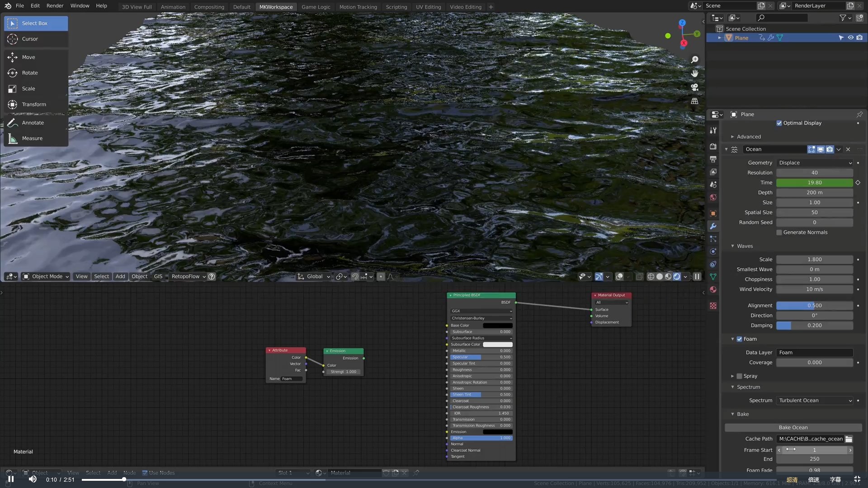The height and width of the screenshot is (488, 868).
Task: Switch to the Animation workspace tab
Action: tap(173, 7)
